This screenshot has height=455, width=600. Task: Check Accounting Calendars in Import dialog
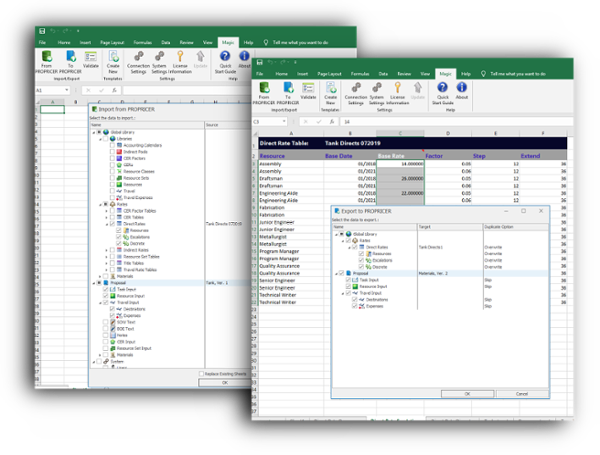point(112,145)
